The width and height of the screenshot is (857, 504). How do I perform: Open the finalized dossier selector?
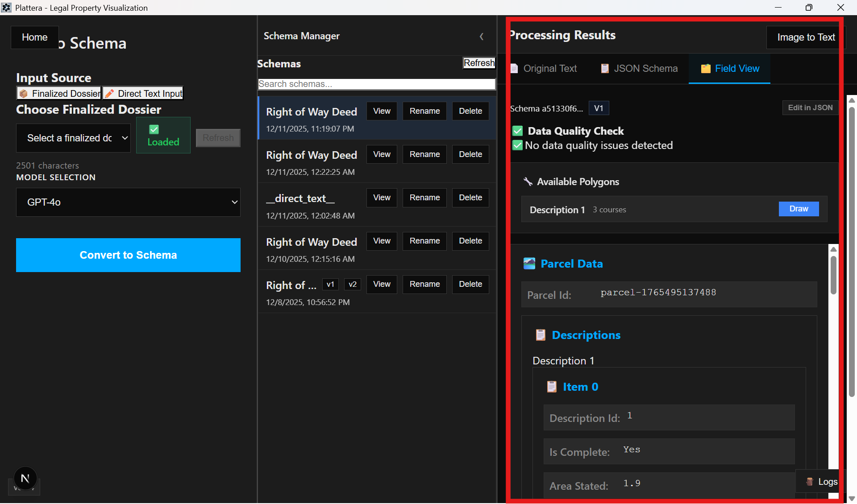(x=73, y=138)
